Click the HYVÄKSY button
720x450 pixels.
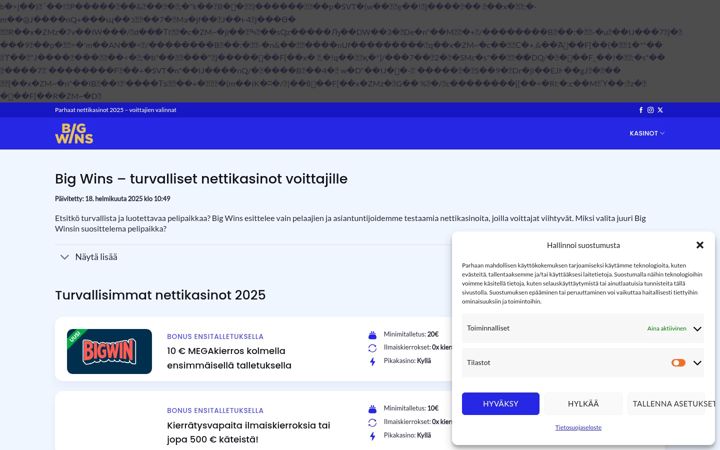[501, 404]
